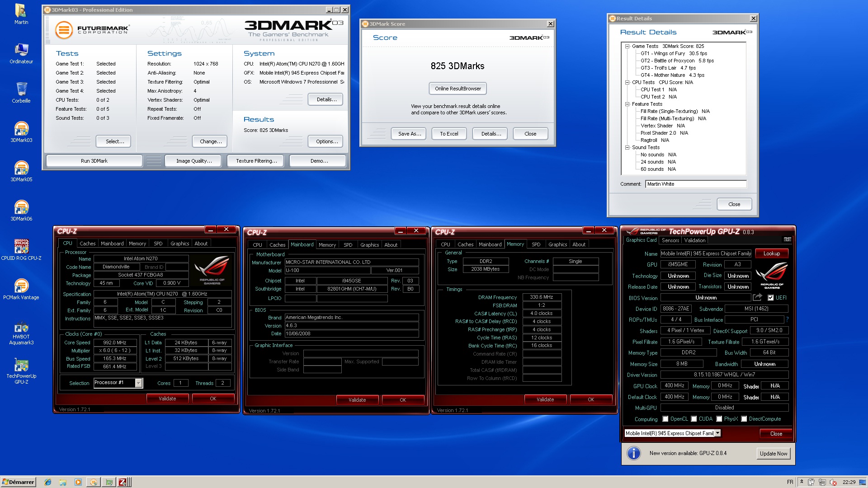
Task: Click the GPU-Z BIOS export share icon
Action: click(757, 297)
